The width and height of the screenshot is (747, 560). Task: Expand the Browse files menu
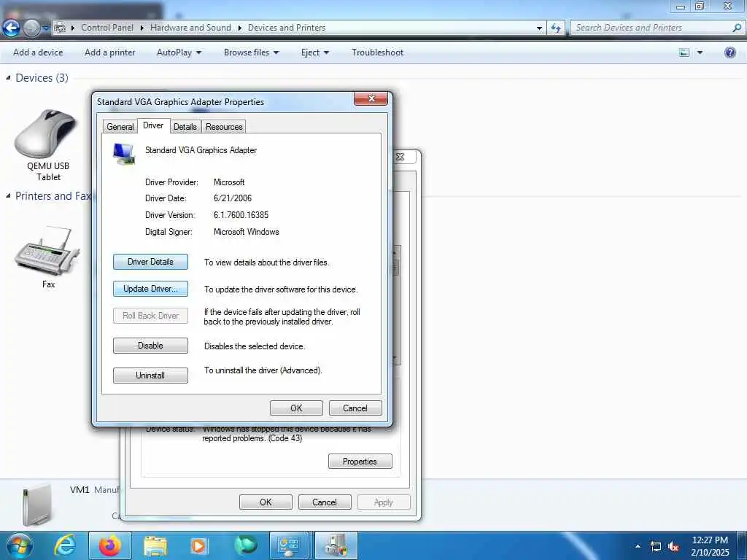point(251,52)
